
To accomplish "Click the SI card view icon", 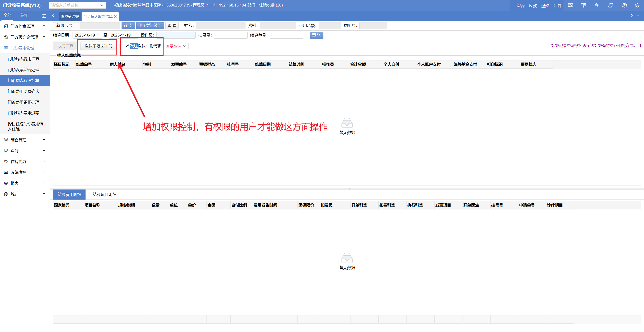I will coord(570,5).
